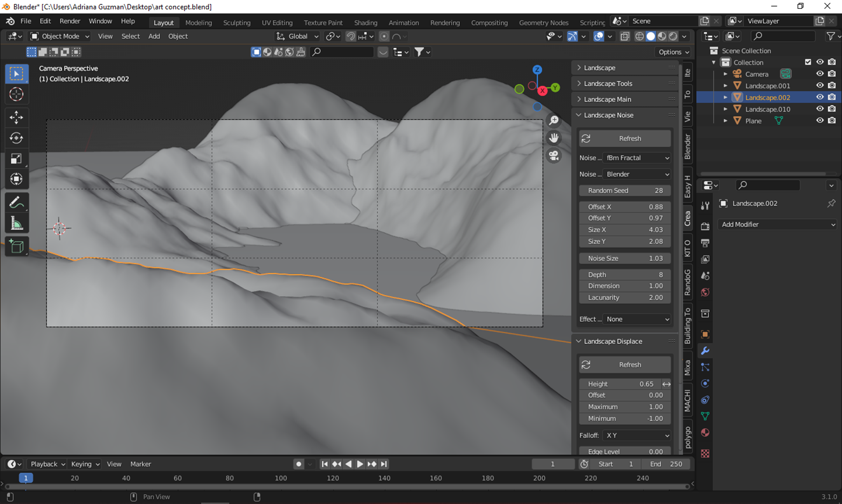Expand Landscape.010 in the outliner
This screenshot has height=504, width=842.
click(x=726, y=109)
